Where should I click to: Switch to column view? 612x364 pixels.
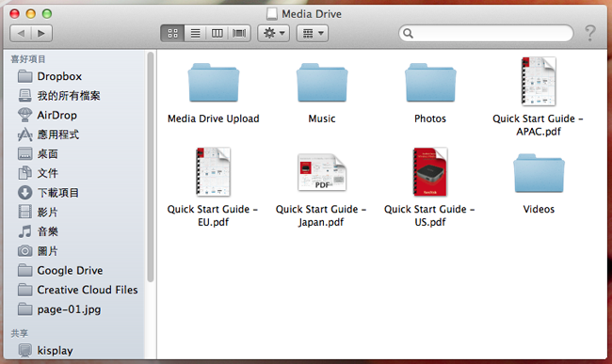pos(217,33)
